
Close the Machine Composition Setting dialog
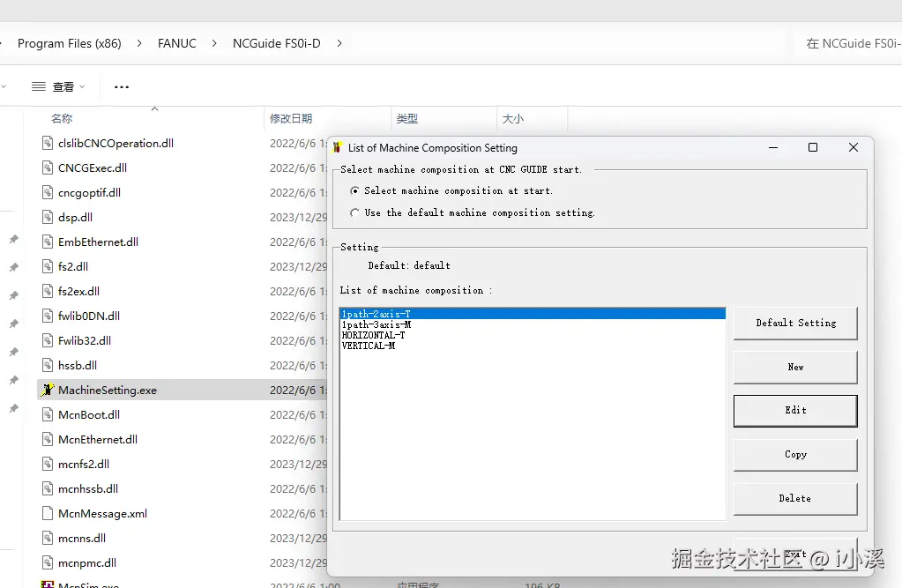(854, 148)
